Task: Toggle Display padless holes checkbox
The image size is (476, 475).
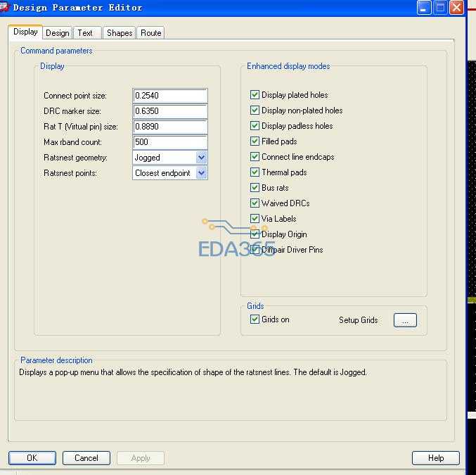Action: (255, 126)
